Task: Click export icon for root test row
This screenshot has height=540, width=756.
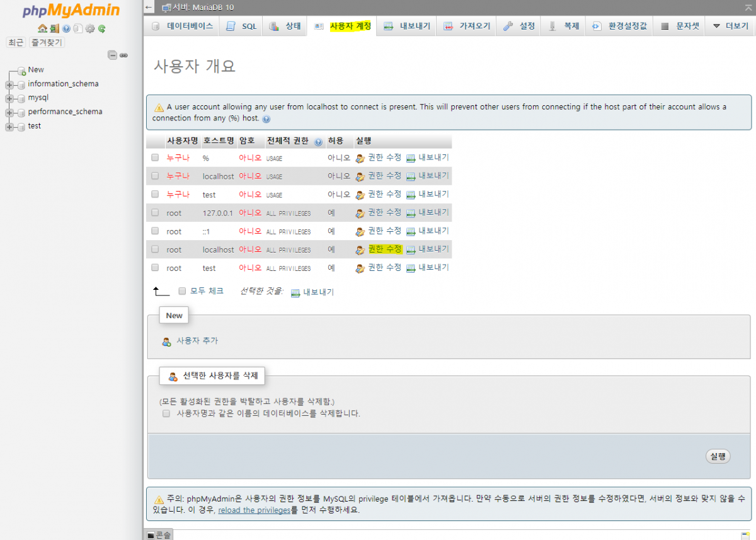Action: (411, 268)
